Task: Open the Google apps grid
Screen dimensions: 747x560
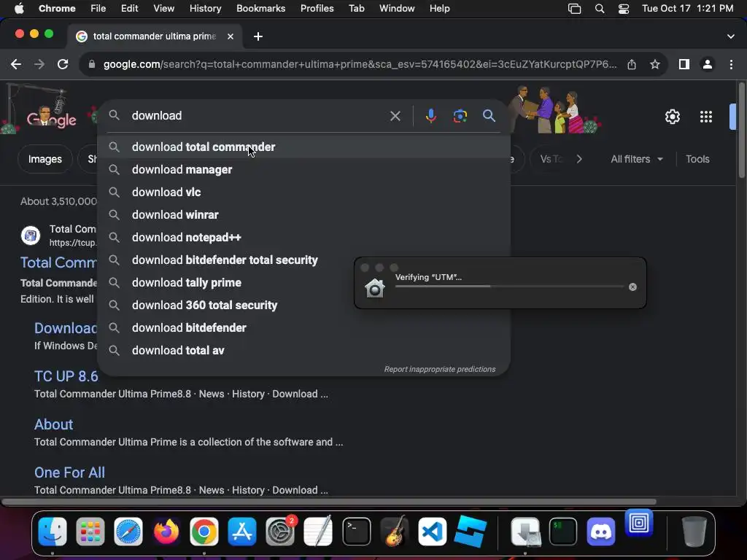Action: point(705,117)
